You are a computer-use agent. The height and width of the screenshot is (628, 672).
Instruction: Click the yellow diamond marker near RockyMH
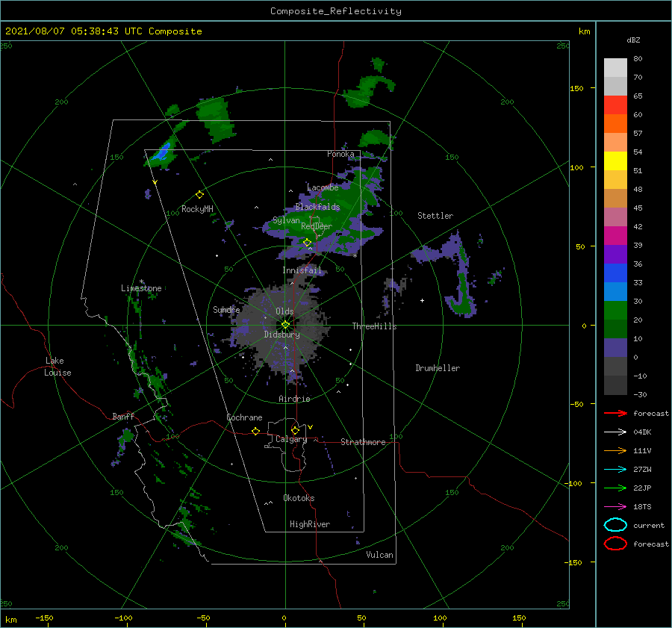[x=199, y=195]
